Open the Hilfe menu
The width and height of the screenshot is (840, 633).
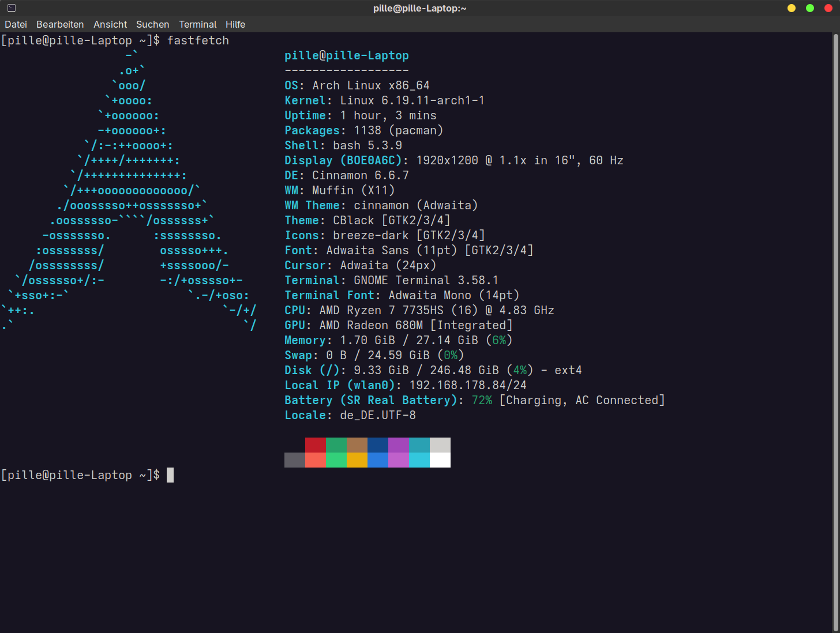(235, 24)
